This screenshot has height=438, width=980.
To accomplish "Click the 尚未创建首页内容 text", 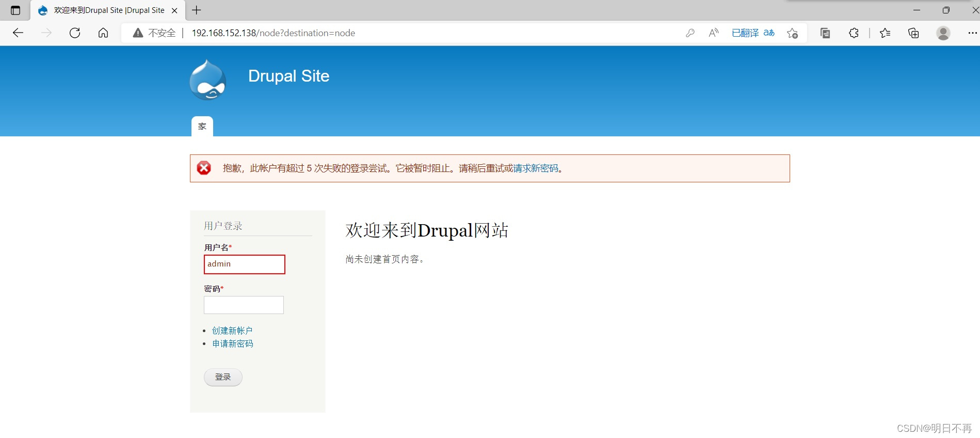I will [x=384, y=259].
